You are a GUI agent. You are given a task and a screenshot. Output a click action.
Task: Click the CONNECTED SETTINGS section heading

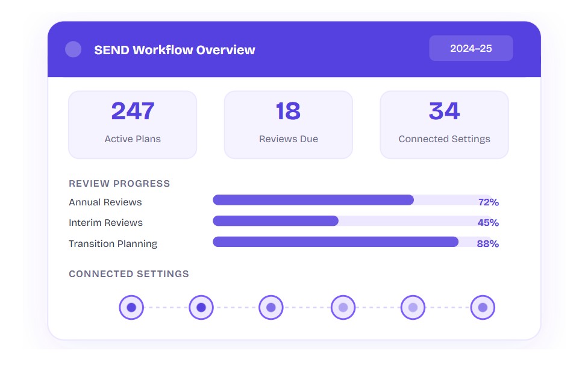129,274
